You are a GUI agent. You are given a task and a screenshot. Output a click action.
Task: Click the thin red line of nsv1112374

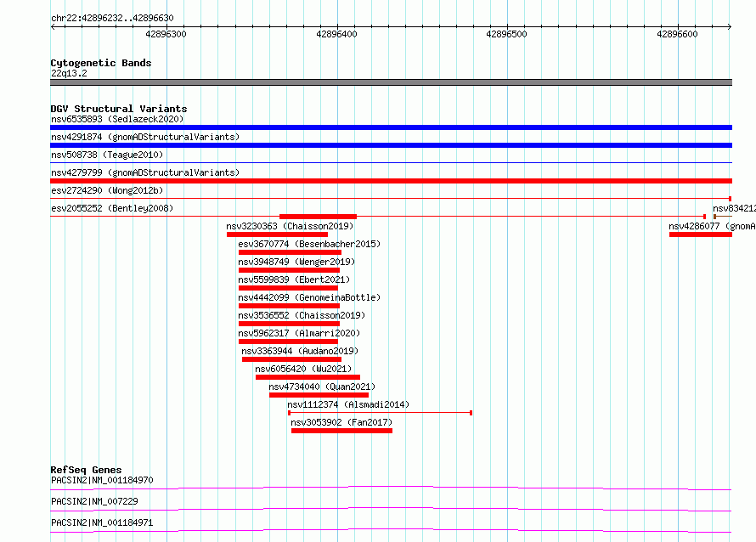380,413
